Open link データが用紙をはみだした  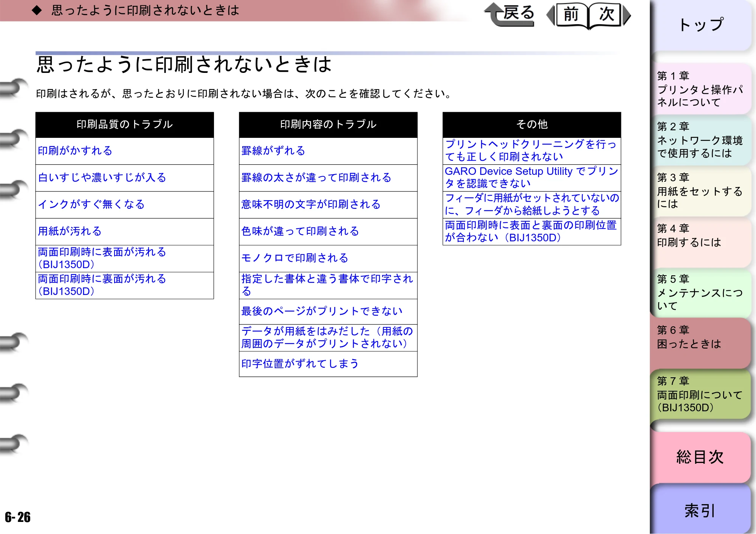327,337
